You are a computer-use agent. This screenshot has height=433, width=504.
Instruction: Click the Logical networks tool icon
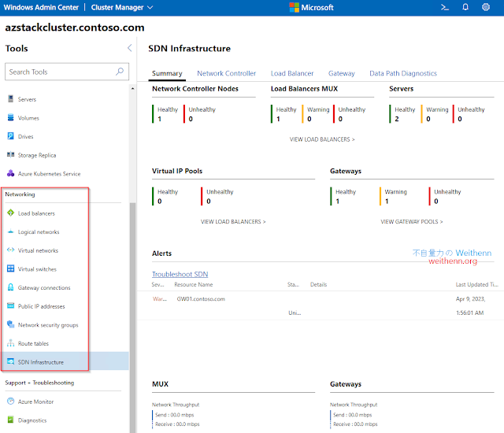point(10,231)
